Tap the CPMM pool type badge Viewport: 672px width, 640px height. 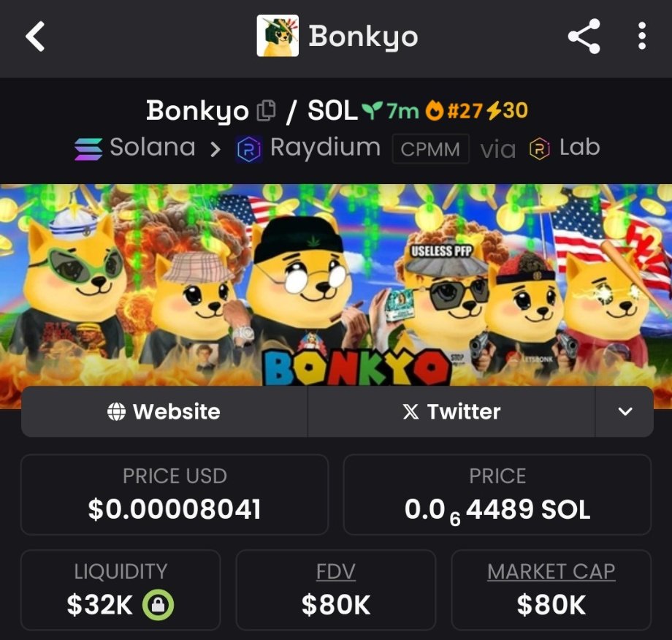click(x=430, y=149)
